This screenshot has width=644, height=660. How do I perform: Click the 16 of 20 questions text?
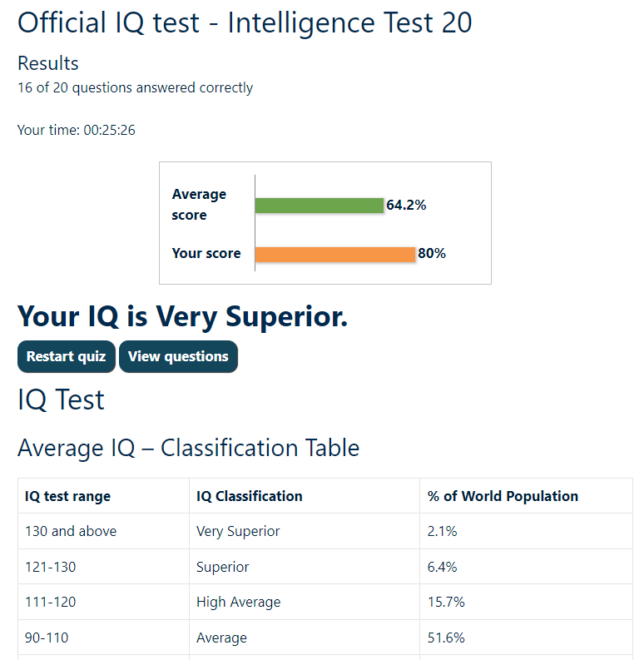click(135, 87)
